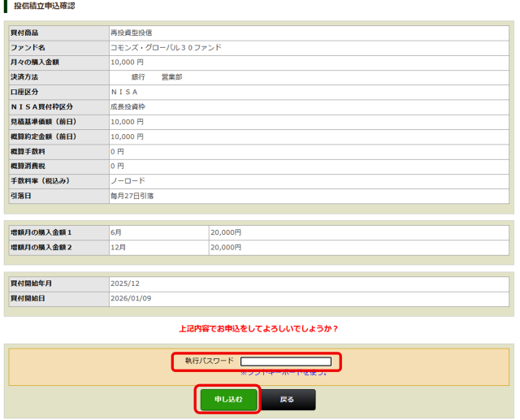The height and width of the screenshot is (420, 520).
Task: Click the red confirmation question text
Action: pos(258,329)
